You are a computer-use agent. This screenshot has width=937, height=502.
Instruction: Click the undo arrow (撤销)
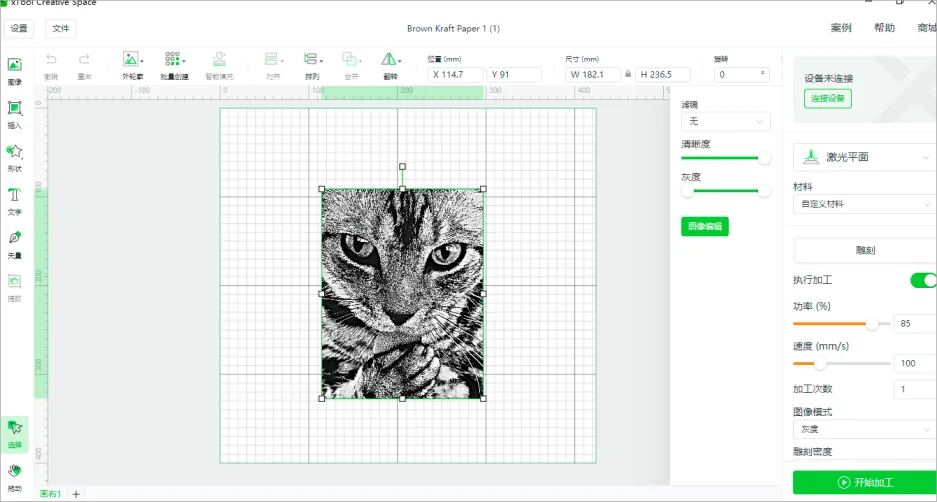(x=51, y=59)
